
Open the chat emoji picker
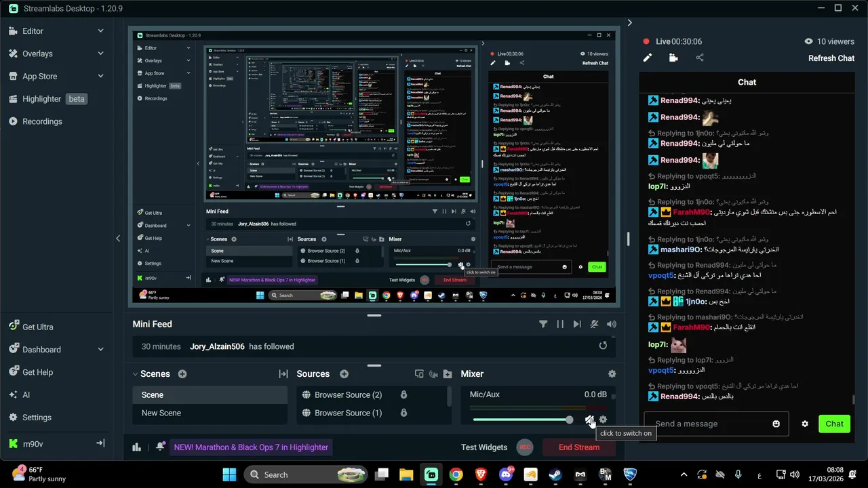(x=776, y=424)
